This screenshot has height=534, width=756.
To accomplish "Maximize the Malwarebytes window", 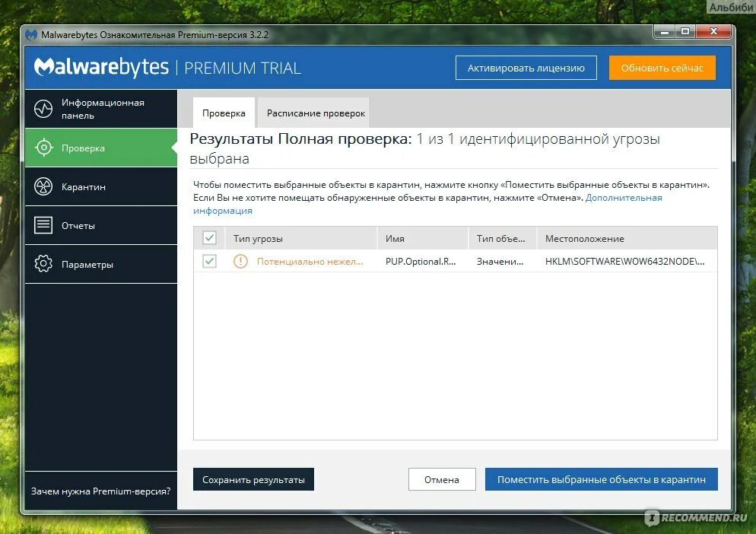I will [x=685, y=32].
